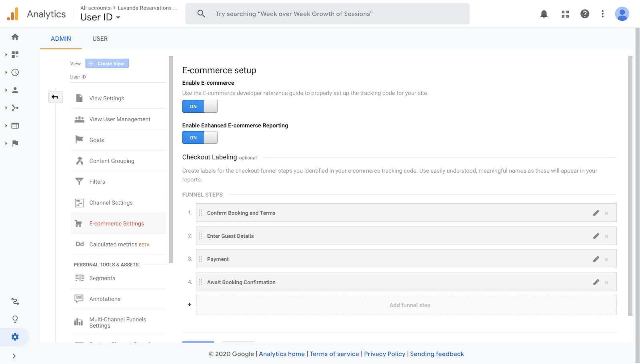Viewport: 640px width, 364px height.
Task: Open the notifications bell icon
Action: [x=544, y=14]
